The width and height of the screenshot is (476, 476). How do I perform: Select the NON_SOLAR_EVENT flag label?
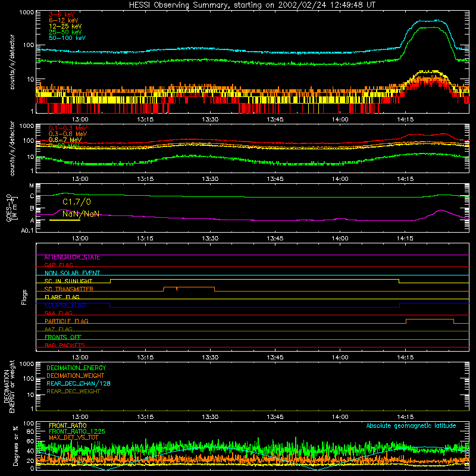pyautogui.click(x=72, y=273)
